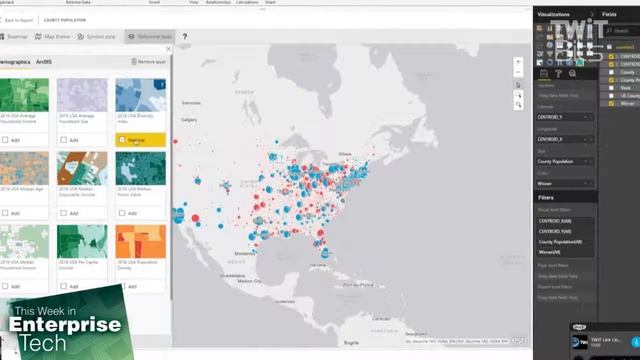Select Average Household Size thumbnail
This screenshot has width=640, height=360.
(x=82, y=95)
